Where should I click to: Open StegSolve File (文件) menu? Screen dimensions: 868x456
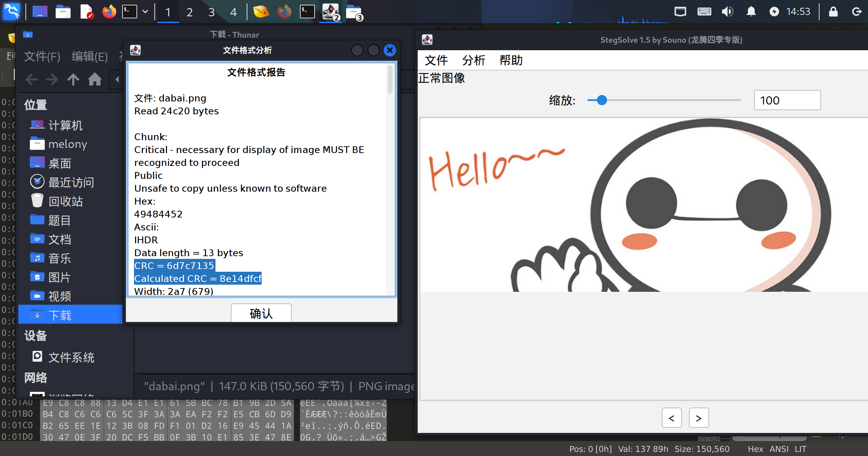point(436,60)
